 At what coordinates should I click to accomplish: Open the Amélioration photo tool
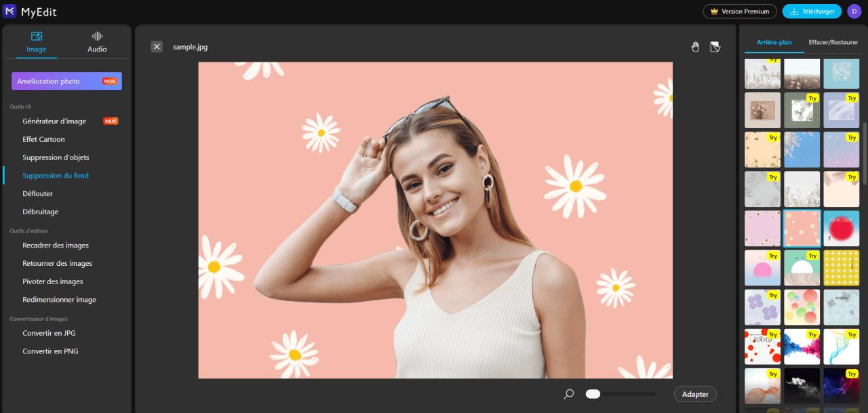[x=66, y=81]
